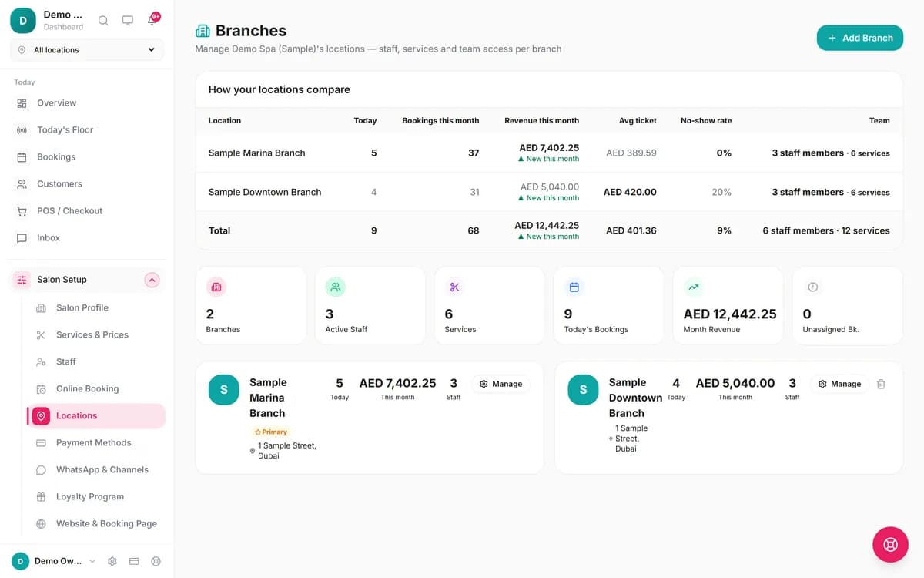
Task: Click the Primary badge on Marina card
Action: tap(270, 432)
